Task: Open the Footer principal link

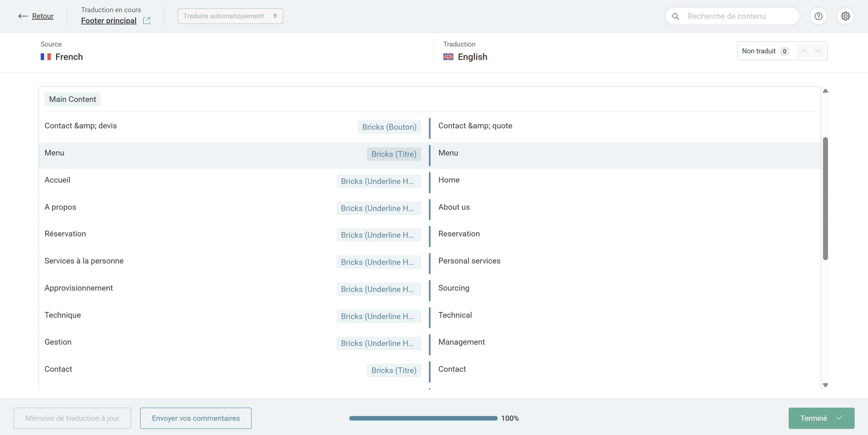Action: tap(109, 21)
